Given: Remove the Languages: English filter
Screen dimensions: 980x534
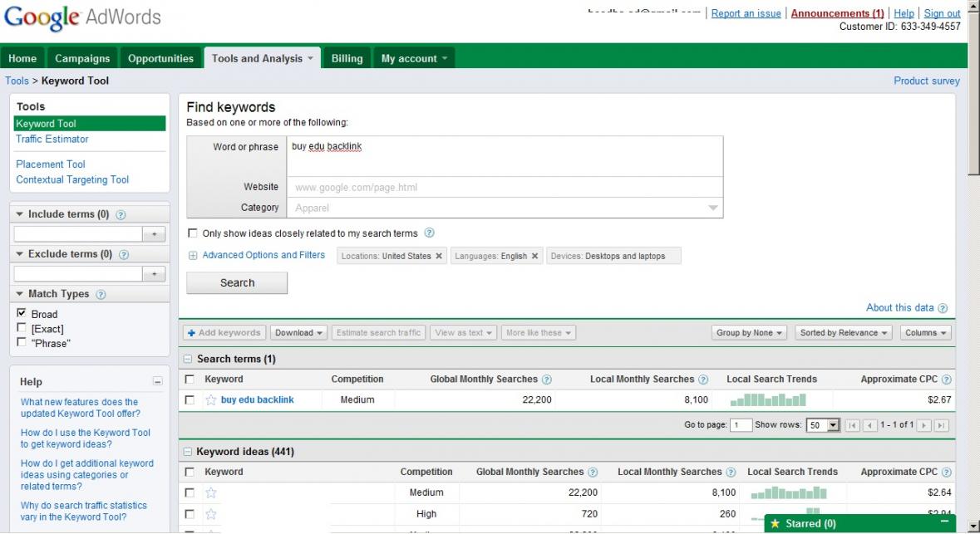Looking at the screenshot, I should (534, 256).
